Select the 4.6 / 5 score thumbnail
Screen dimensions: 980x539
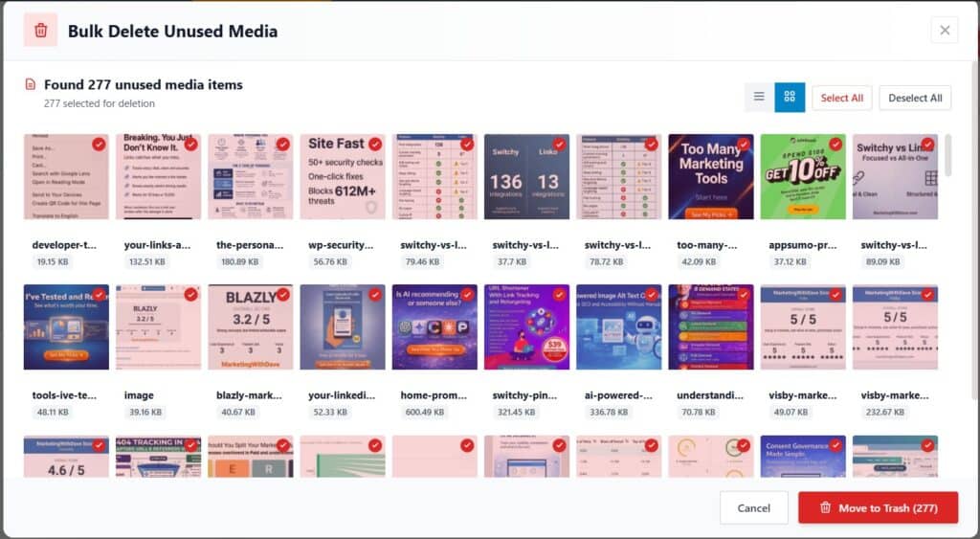click(x=66, y=457)
